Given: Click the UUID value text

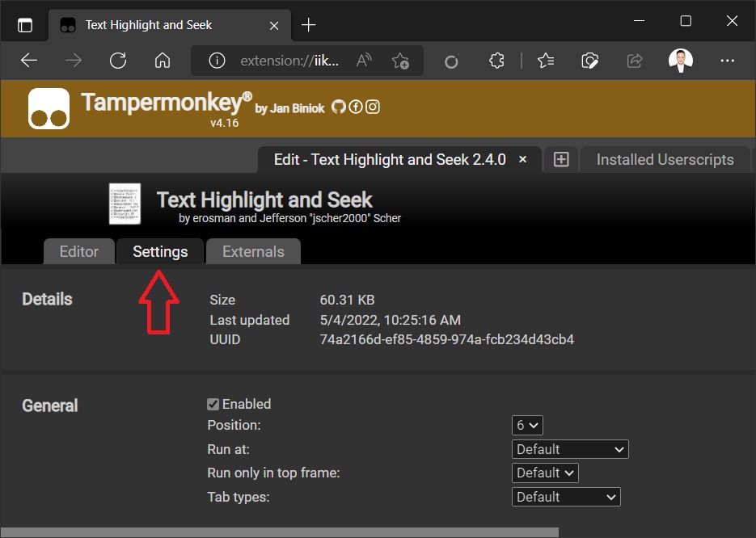Looking at the screenshot, I should pyautogui.click(x=447, y=339).
